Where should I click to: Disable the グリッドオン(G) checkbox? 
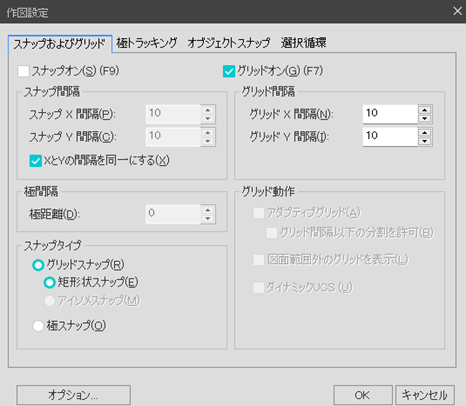point(229,71)
